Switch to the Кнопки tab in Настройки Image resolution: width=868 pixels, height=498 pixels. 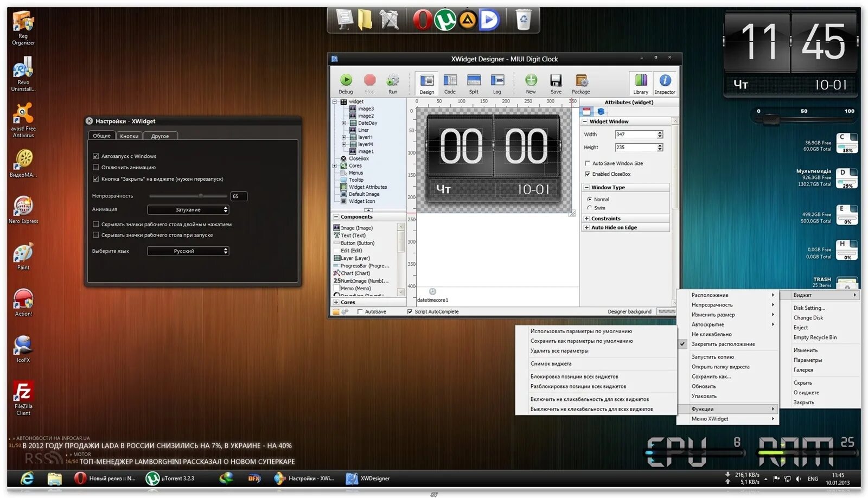(130, 136)
